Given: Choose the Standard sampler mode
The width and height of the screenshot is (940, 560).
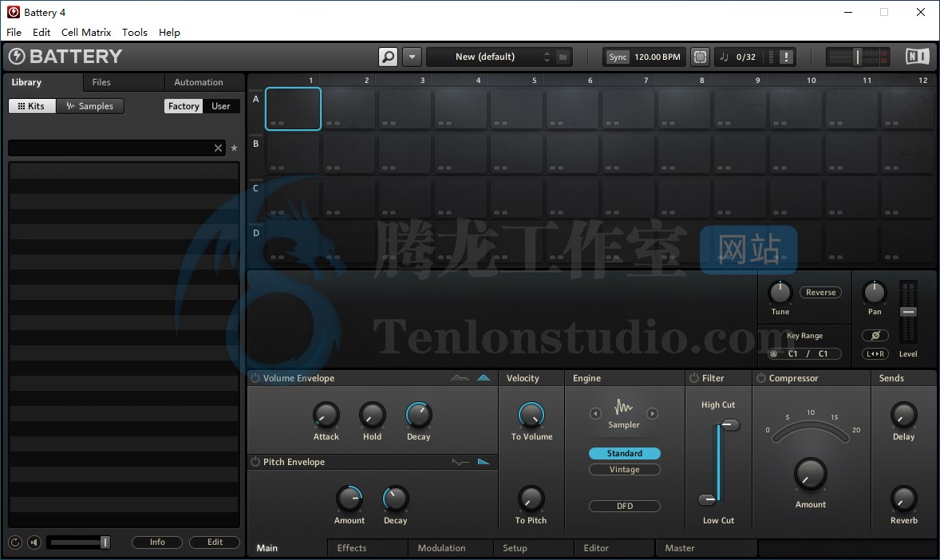Looking at the screenshot, I should pyautogui.click(x=625, y=454).
